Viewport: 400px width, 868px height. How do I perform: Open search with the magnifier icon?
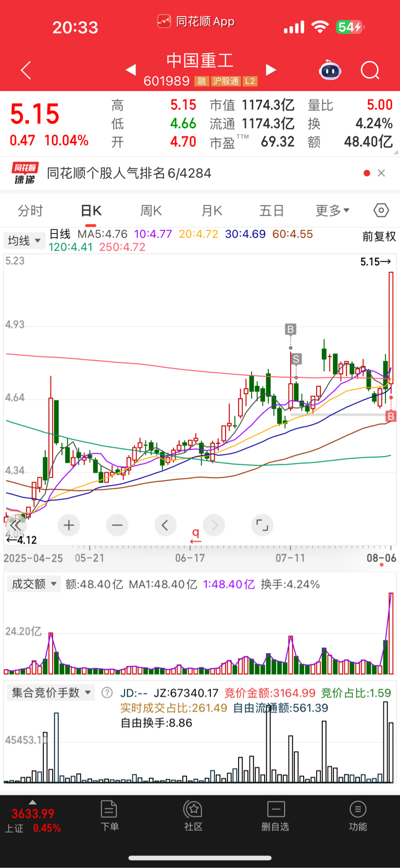(x=370, y=70)
